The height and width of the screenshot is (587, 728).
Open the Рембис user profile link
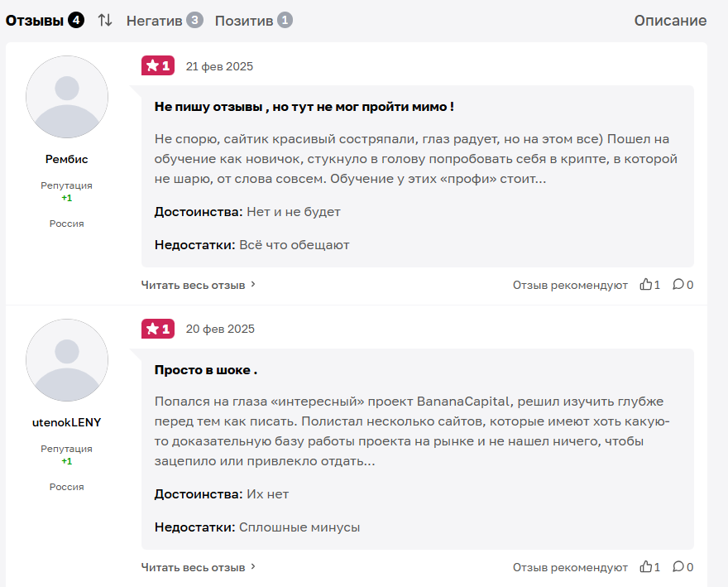tap(66, 160)
